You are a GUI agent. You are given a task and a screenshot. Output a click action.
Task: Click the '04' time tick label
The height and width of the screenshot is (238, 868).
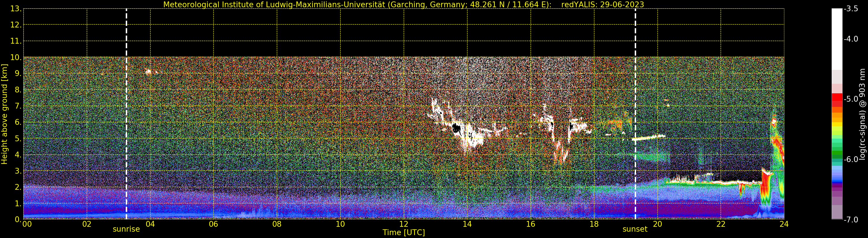click(150, 224)
